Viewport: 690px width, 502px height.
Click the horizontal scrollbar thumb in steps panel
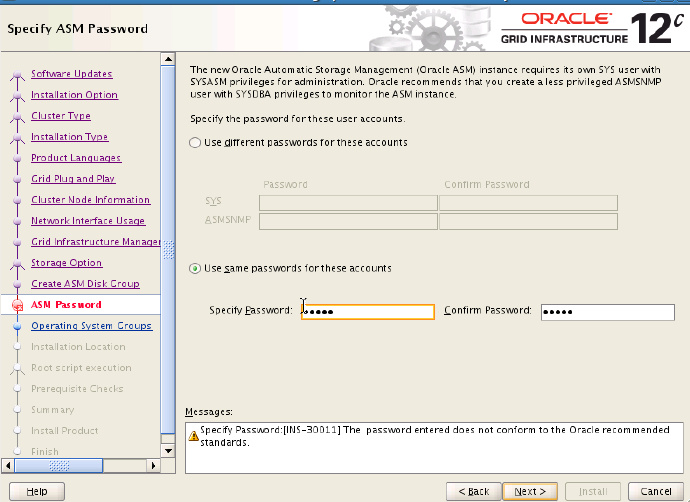59,465
